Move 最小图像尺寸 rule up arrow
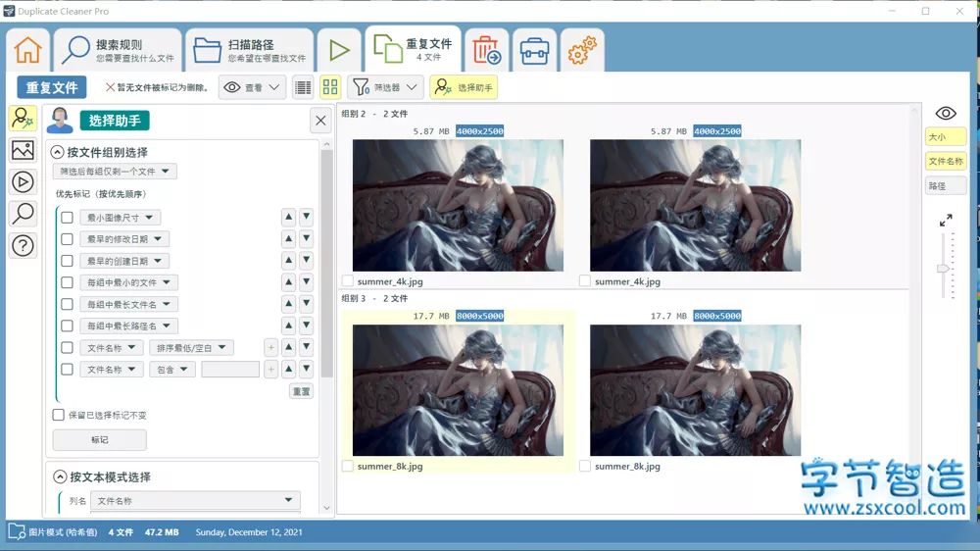980x551 pixels. click(x=289, y=217)
